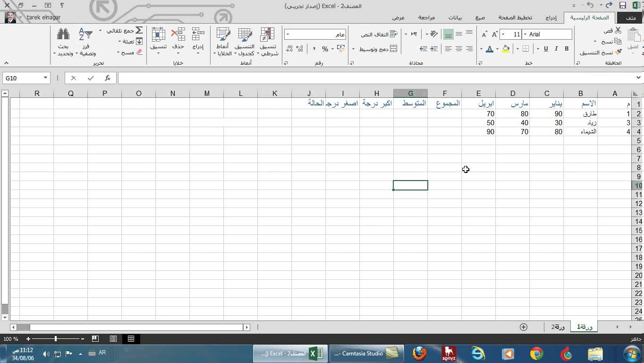Pick the yellow fill color bucket
644x363 pixels.
click(x=506, y=49)
